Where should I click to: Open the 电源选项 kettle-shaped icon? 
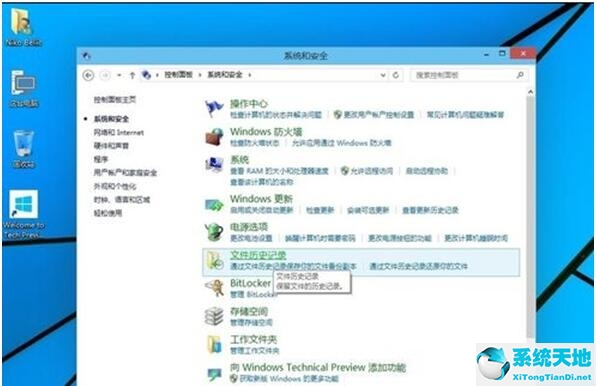pyautogui.click(x=214, y=232)
